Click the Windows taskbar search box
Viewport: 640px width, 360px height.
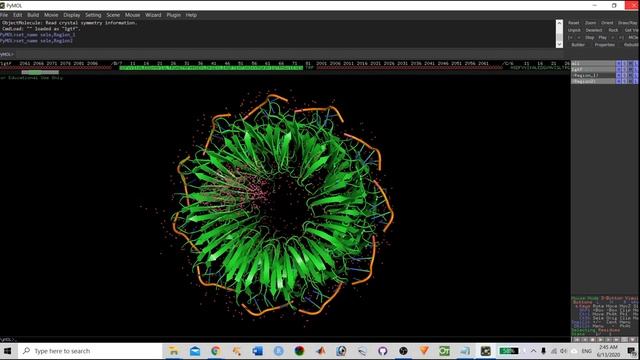click(90, 351)
